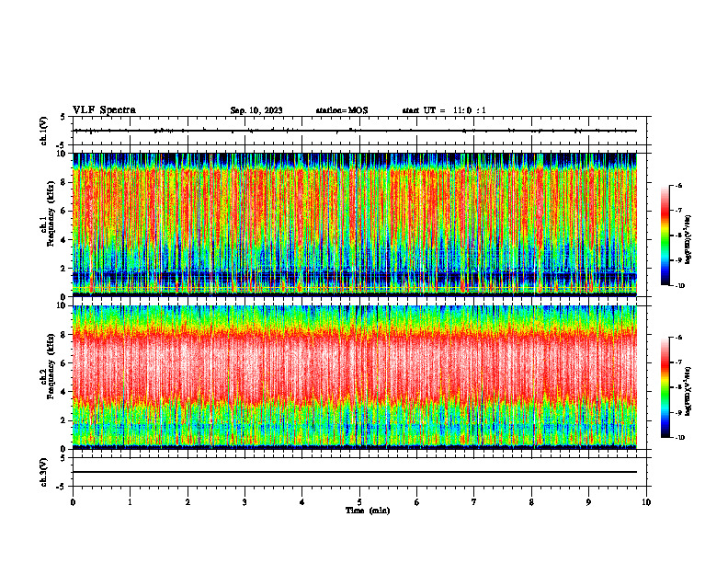Click the '-7' label on ch.1 colorbar
The image size is (728, 563).
(x=678, y=211)
